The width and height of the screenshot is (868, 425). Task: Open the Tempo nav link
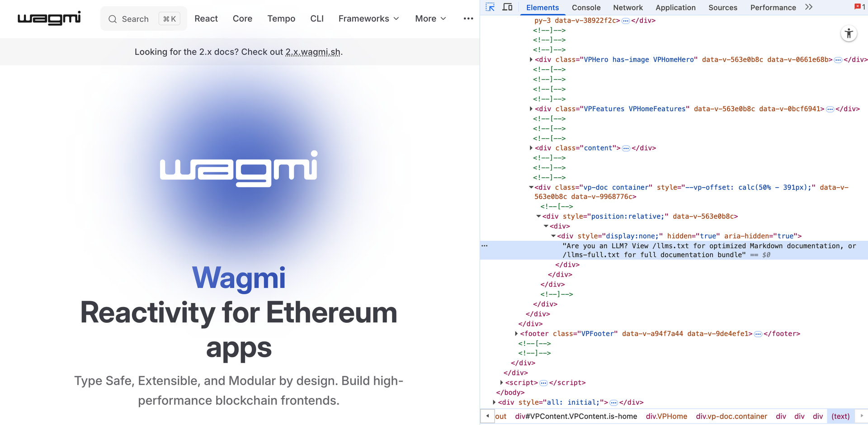pos(281,19)
